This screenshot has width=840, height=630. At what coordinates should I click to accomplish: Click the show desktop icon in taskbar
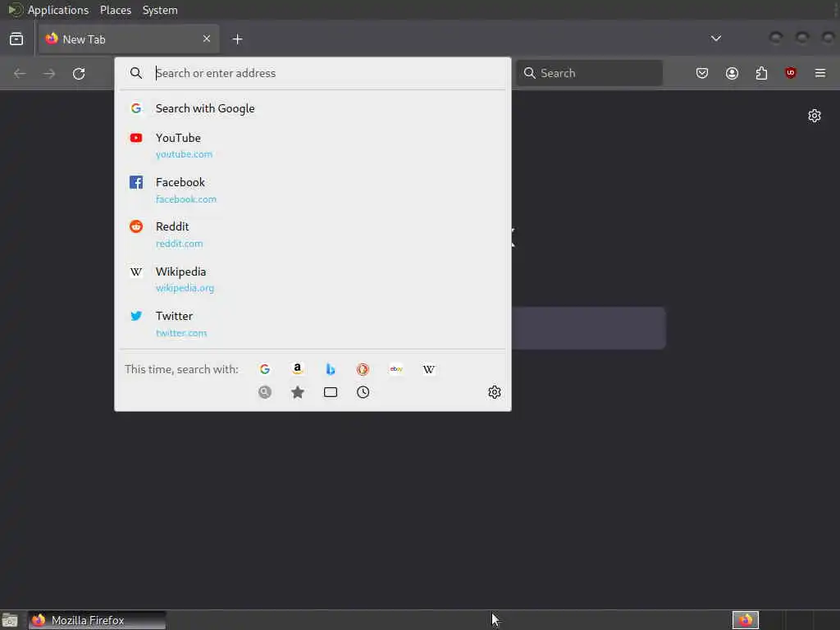pyautogui.click(x=10, y=620)
